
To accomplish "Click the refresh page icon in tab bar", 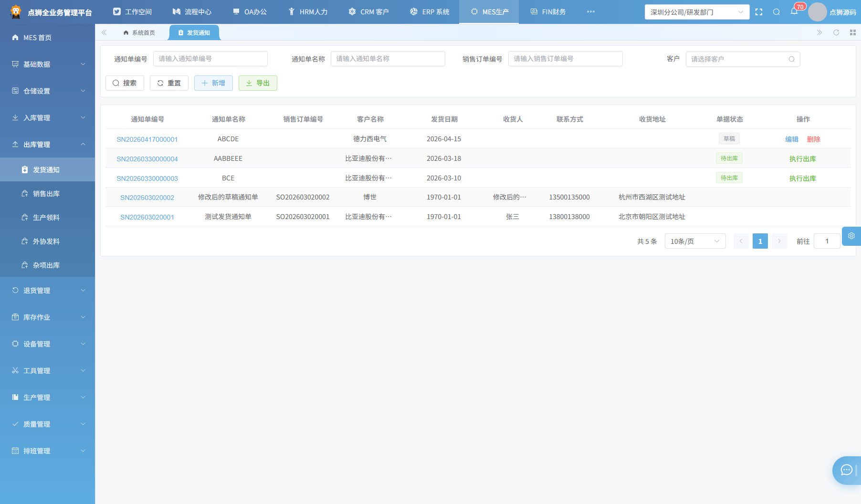I will 836,32.
